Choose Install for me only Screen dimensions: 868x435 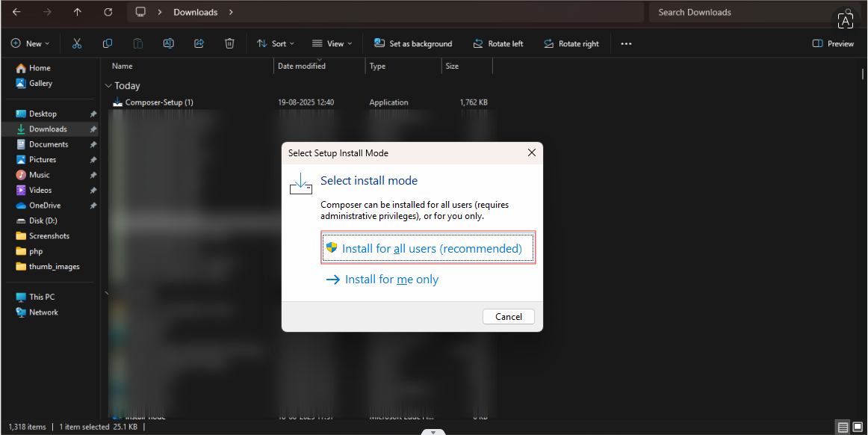382,280
